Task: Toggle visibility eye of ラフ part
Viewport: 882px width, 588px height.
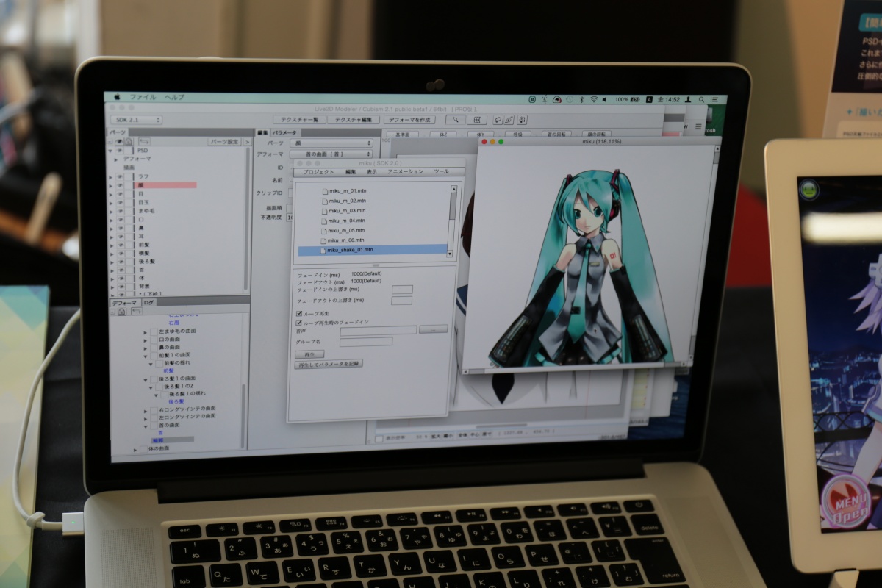Action: click(120, 176)
